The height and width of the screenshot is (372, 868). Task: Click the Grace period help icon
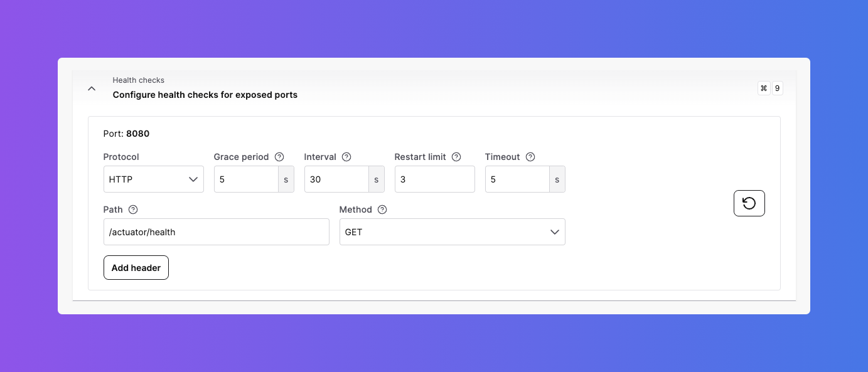click(279, 157)
